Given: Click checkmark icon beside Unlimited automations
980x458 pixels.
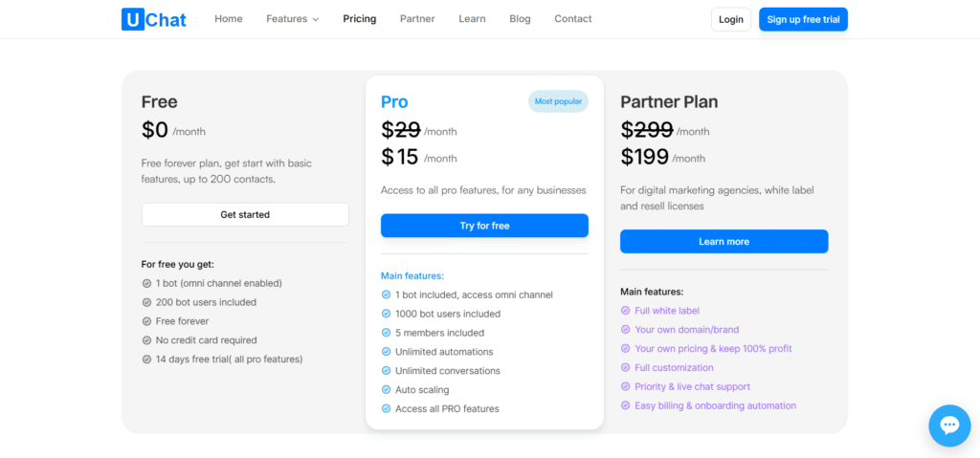Looking at the screenshot, I should pos(386,352).
